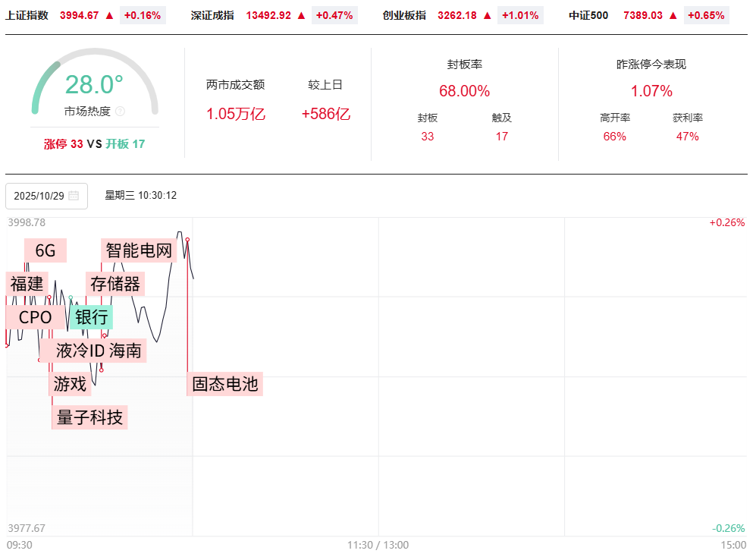Click the help icon beside 市场热度

(120, 112)
